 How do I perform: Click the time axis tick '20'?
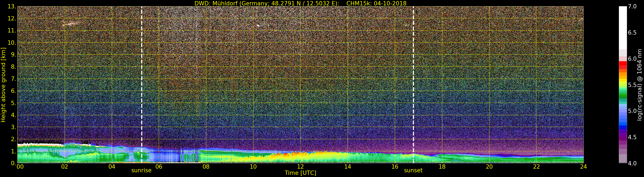[489, 167]
